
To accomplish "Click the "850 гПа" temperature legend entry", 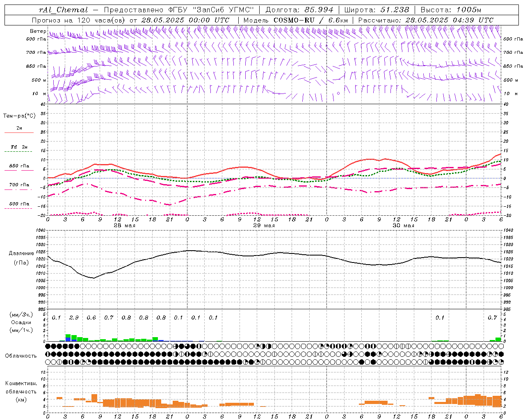I will [19, 167].
